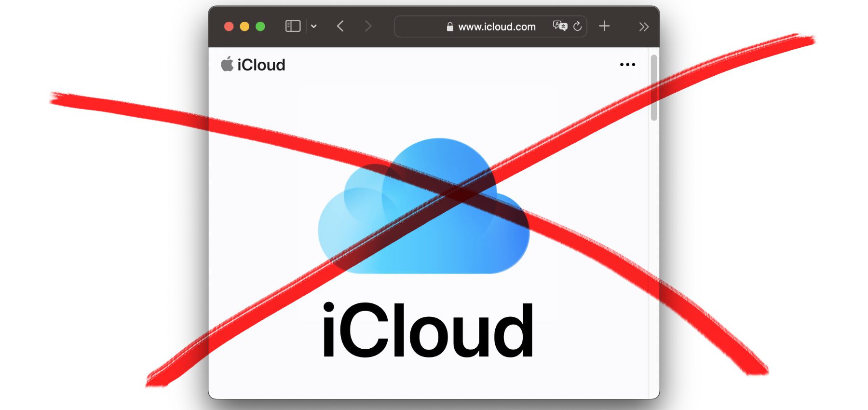Toggle the Safari sidebar button
Image resolution: width=868 pixels, height=410 pixels.
tap(293, 26)
